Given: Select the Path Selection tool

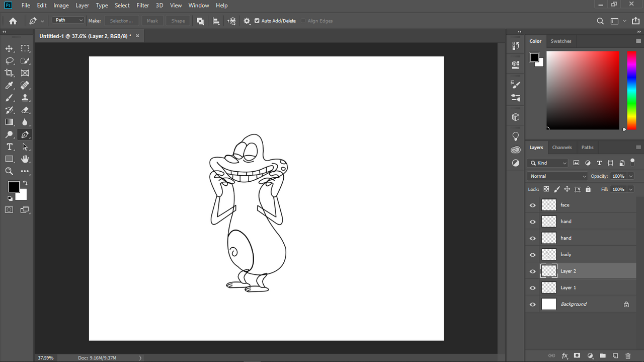Looking at the screenshot, I should tap(25, 147).
